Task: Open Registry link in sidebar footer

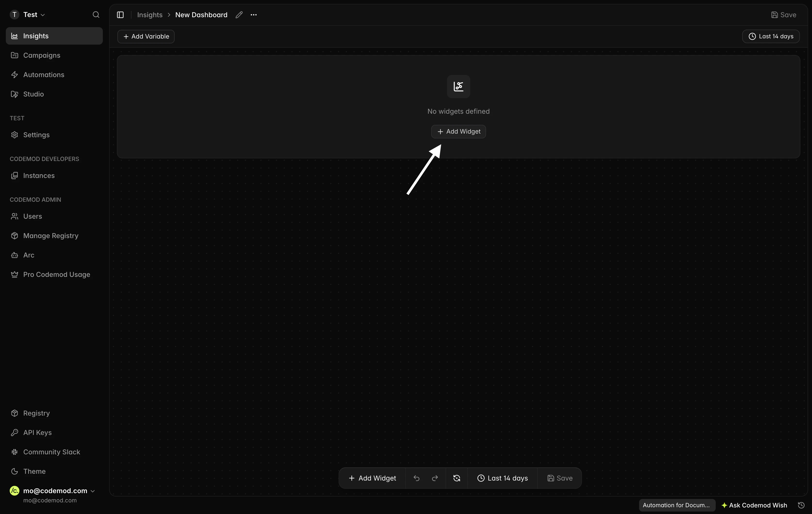Action: coord(54,413)
